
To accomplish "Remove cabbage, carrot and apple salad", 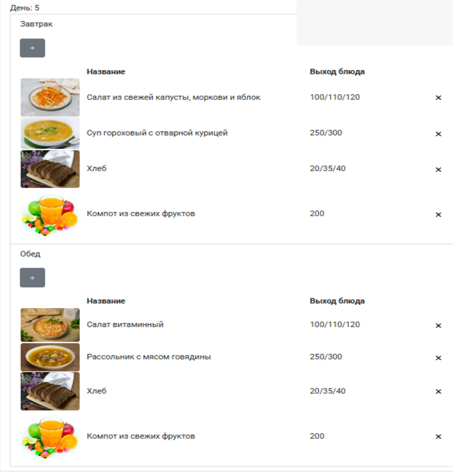I will (438, 98).
